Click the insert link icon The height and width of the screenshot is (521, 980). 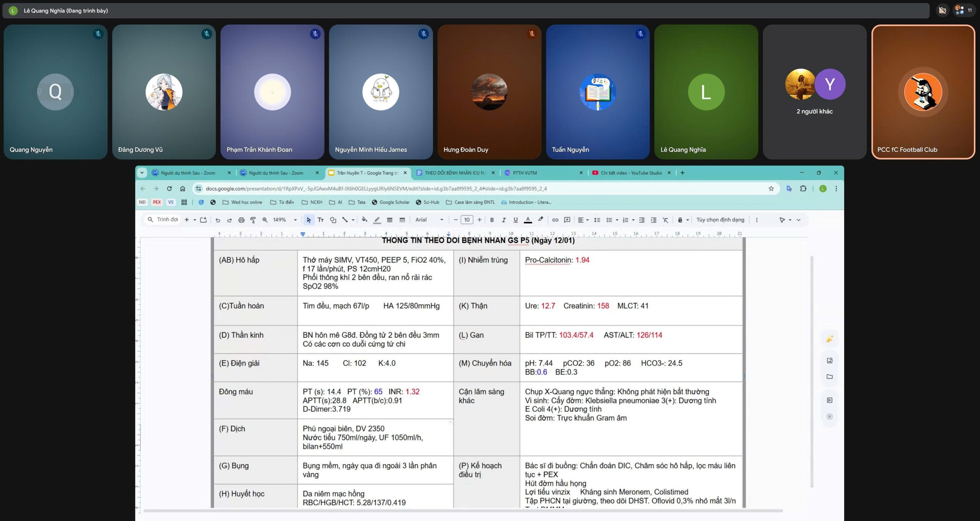click(555, 220)
